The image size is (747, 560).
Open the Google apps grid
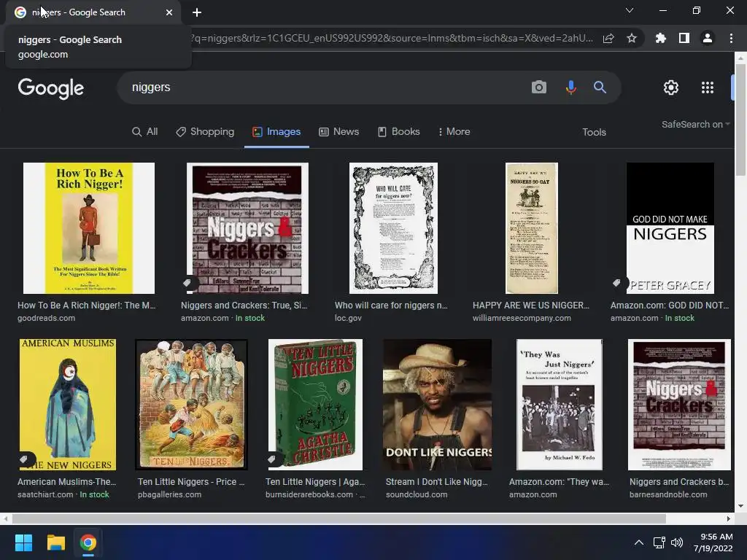pyautogui.click(x=708, y=87)
